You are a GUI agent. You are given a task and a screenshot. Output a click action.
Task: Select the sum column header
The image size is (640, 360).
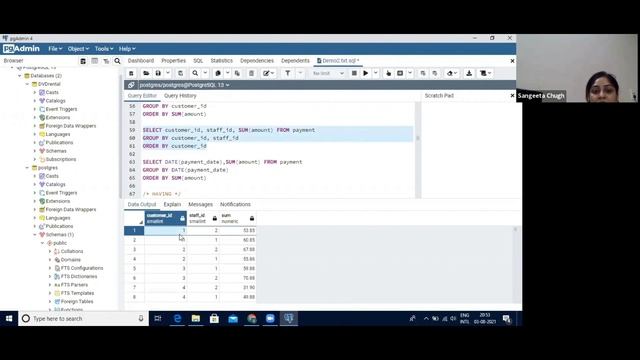coord(238,218)
